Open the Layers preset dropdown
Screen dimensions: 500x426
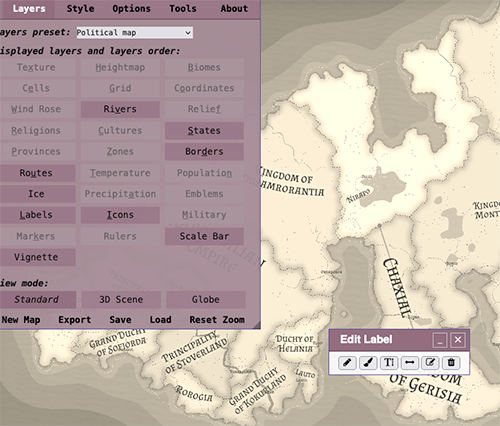135,33
